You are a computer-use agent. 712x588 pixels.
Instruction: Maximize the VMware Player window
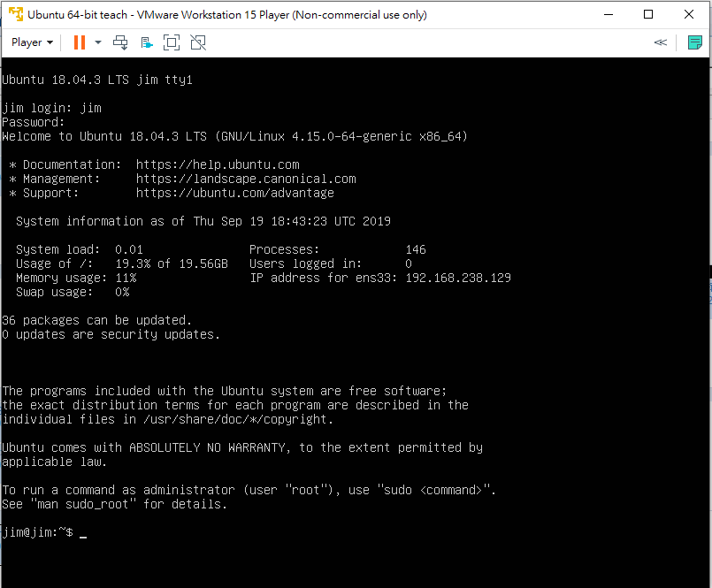(x=648, y=14)
